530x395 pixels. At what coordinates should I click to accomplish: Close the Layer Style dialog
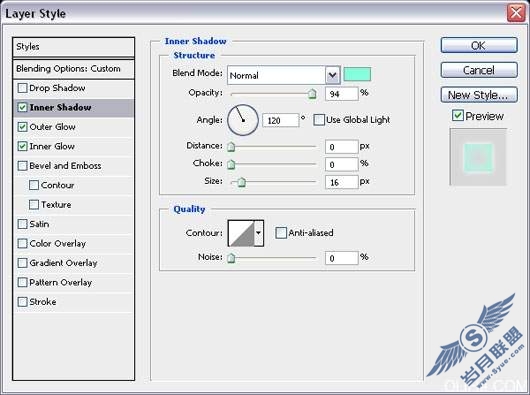(516, 14)
